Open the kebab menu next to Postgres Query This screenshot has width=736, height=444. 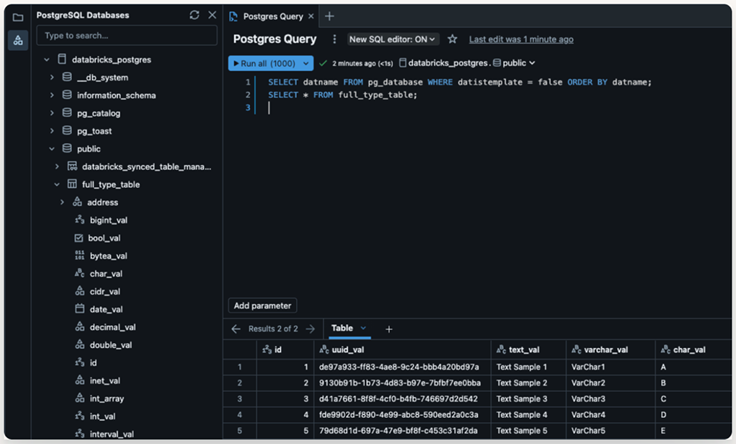tap(335, 39)
